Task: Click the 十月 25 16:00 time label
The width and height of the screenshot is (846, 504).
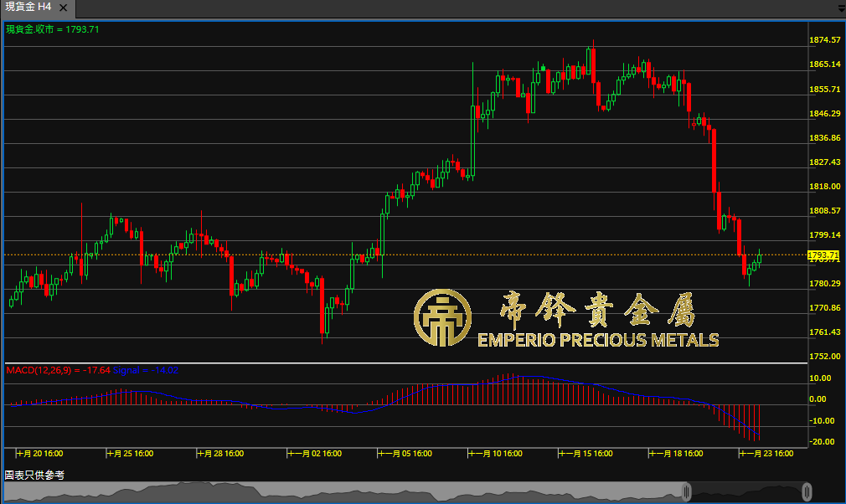Action: click(131, 453)
